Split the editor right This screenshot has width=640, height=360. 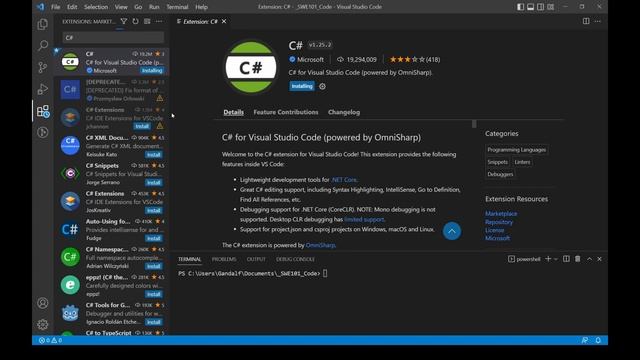[586, 21]
